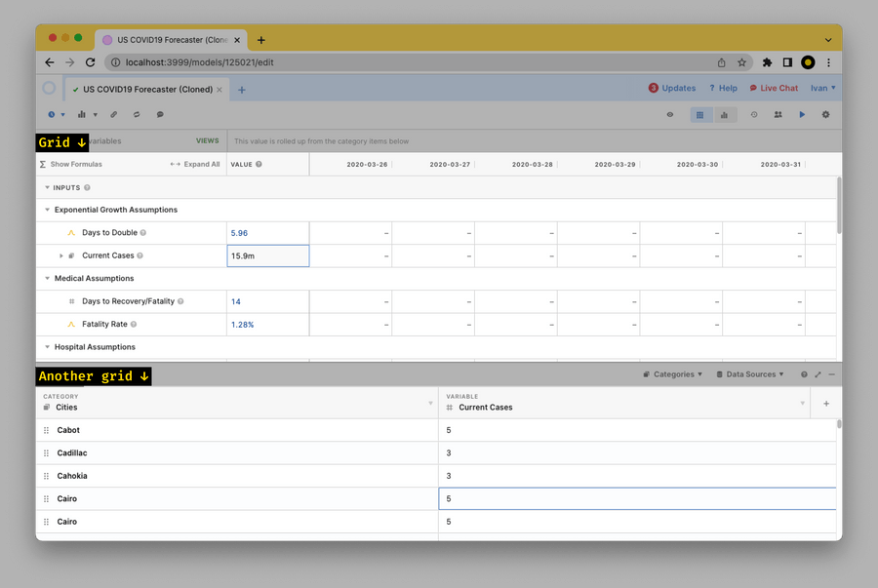This screenshot has height=588, width=878.
Task: Open Updates notifications
Action: click(x=672, y=88)
